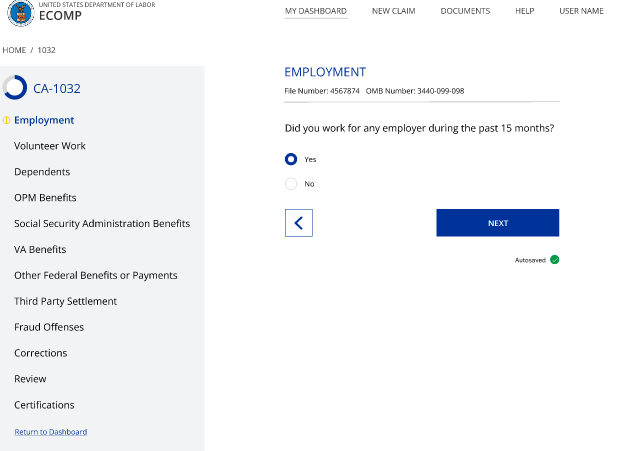Go to the Third Party Settlement section
The height and width of the screenshot is (451, 619).
tap(66, 301)
